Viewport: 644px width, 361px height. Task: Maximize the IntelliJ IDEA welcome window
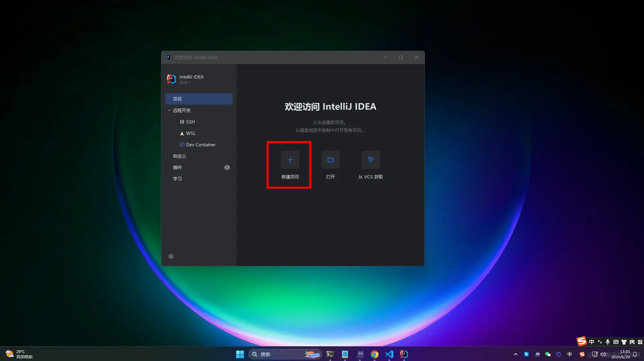[401, 57]
